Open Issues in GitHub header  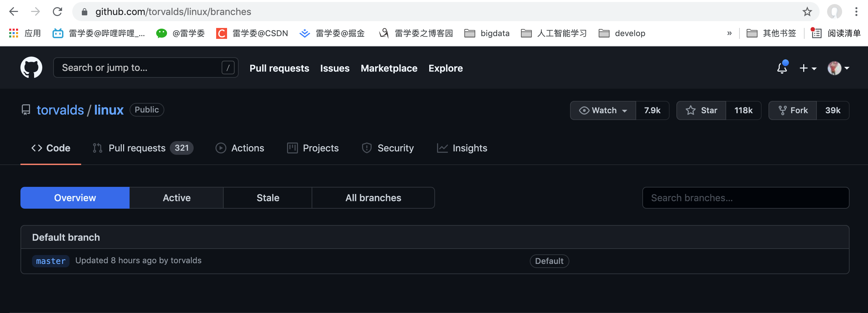pos(335,68)
